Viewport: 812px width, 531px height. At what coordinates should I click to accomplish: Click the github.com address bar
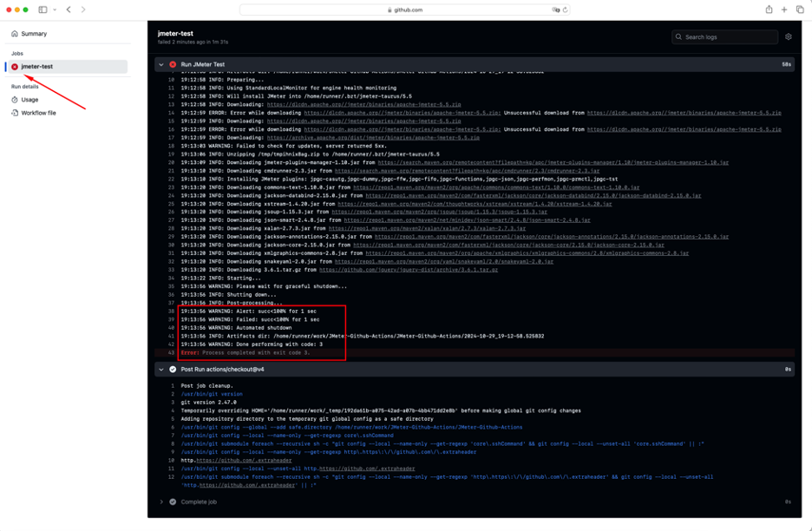[405, 10]
